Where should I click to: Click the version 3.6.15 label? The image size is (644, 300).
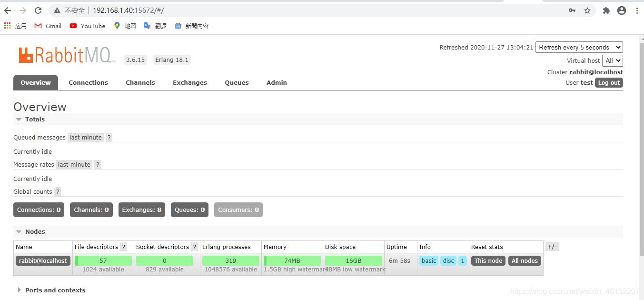click(x=136, y=60)
